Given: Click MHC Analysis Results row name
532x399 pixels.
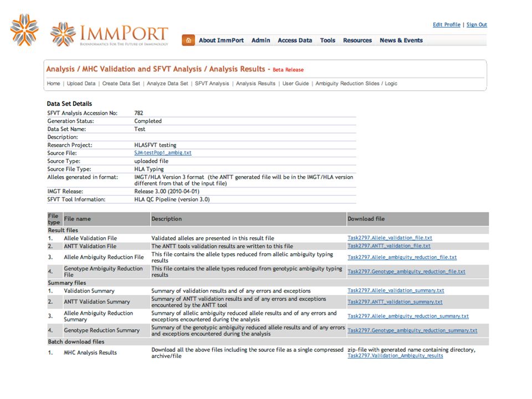Looking at the screenshot, I should pos(90,352).
